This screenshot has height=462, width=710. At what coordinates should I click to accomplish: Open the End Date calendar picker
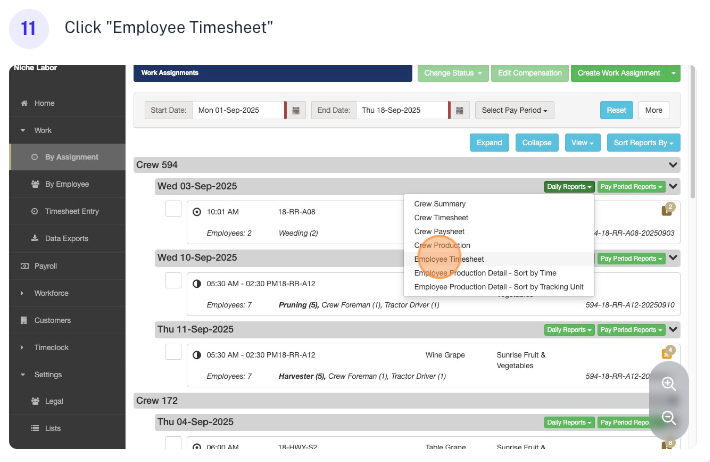(x=460, y=110)
